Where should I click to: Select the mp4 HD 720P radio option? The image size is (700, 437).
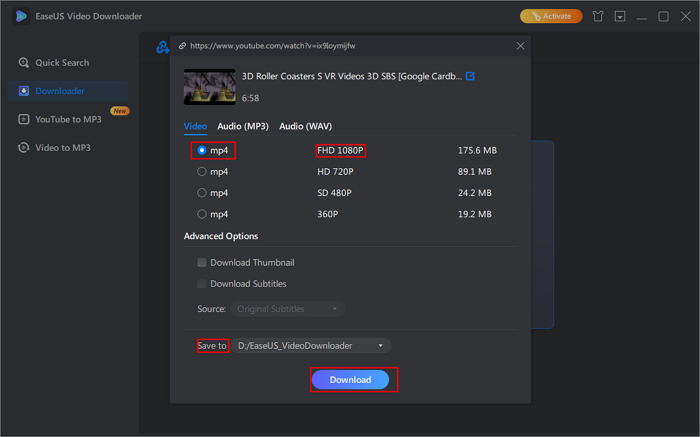point(202,171)
